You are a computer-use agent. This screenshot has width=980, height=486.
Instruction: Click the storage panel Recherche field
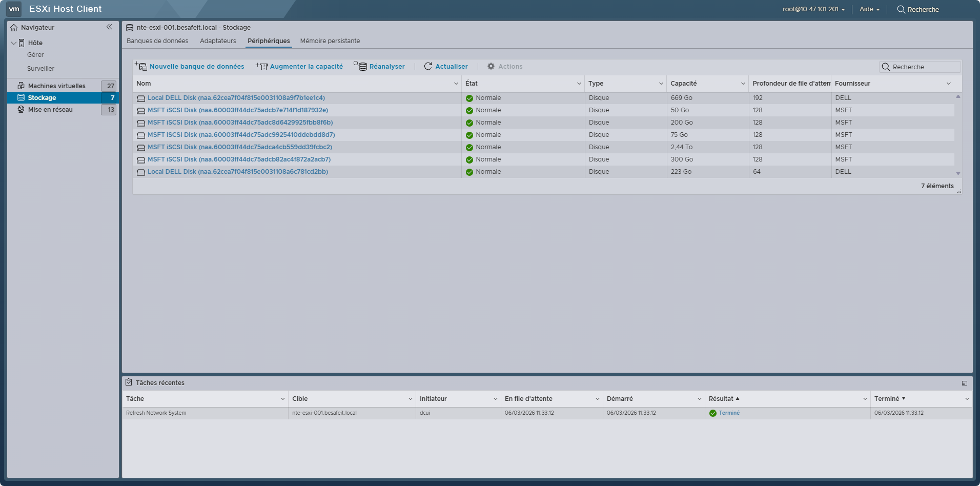921,67
